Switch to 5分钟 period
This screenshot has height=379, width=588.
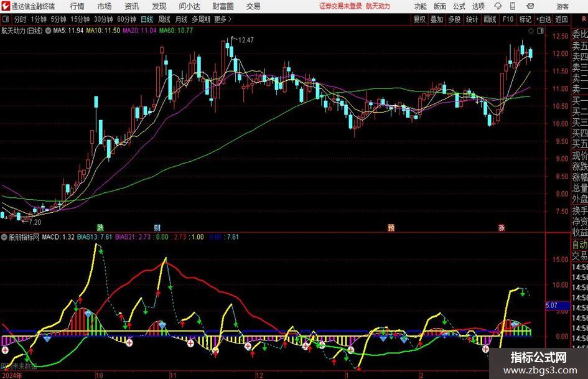click(58, 19)
